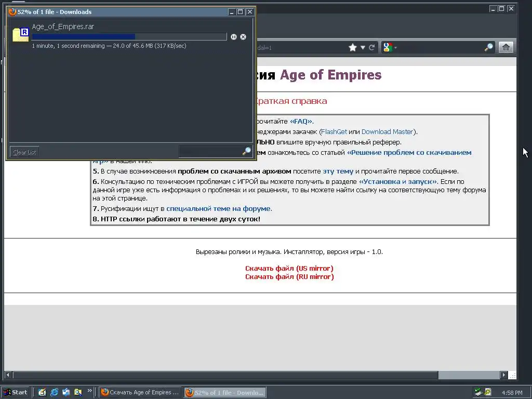Open the Windows Start menu

[16, 392]
